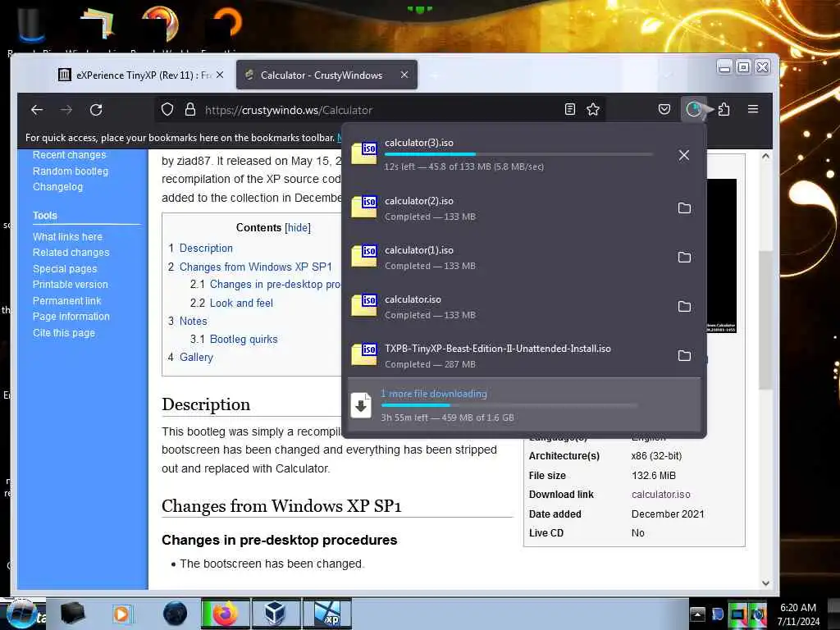Jump to Gallery section
The image size is (840, 630).
196,358
